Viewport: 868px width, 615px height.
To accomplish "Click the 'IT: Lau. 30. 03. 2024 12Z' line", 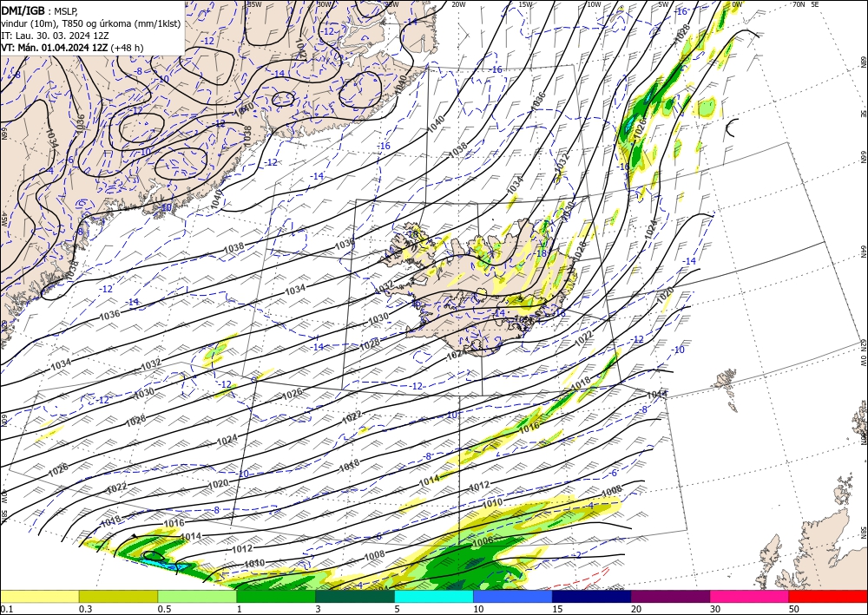I will [x=56, y=35].
